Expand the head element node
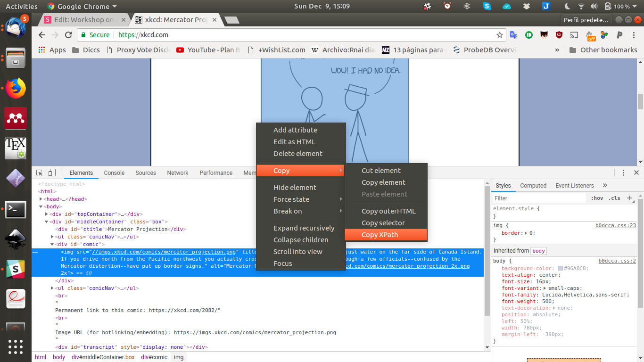Image resolution: width=644 pixels, height=362 pixels. click(x=41, y=199)
